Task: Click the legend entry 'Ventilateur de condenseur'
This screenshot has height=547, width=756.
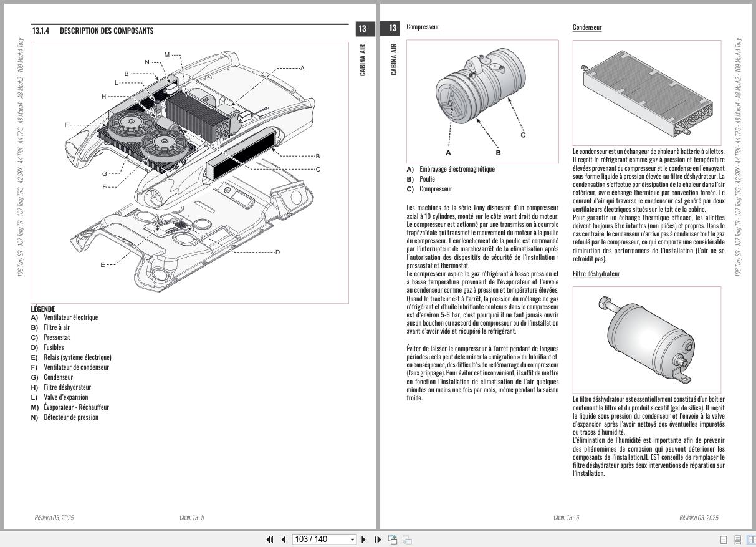Action: tap(76, 367)
